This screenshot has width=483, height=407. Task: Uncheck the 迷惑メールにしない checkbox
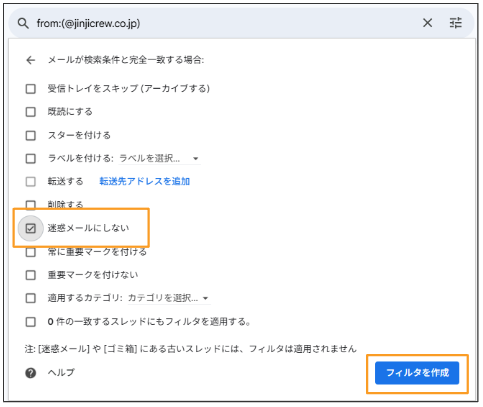pyautogui.click(x=31, y=228)
